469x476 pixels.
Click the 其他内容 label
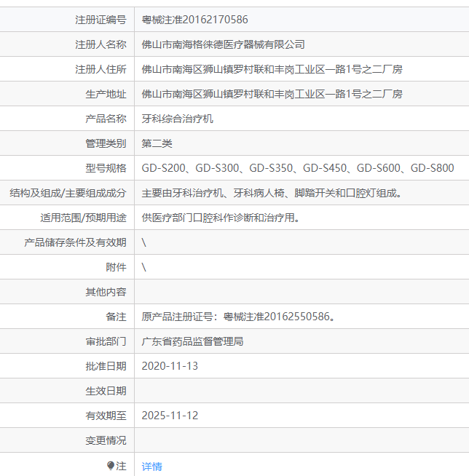tap(106, 292)
